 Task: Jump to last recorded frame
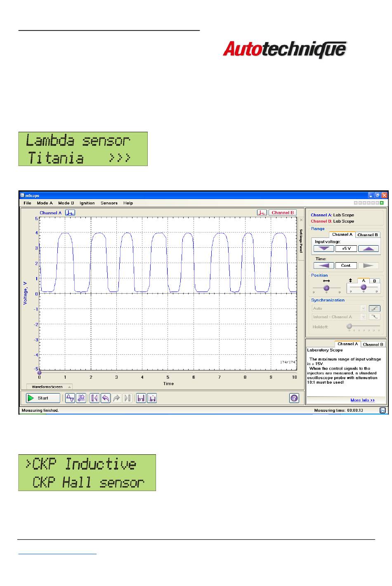pyautogui.click(x=128, y=398)
